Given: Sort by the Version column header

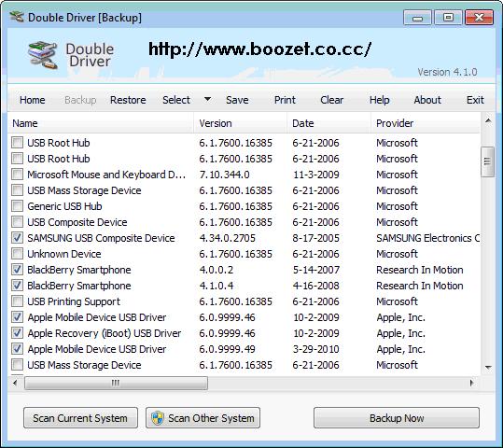Looking at the screenshot, I should (x=240, y=123).
